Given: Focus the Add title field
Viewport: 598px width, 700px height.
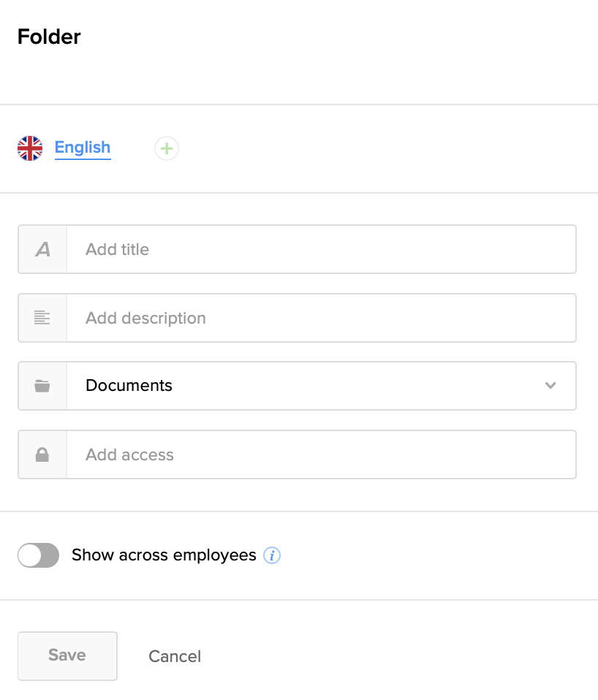Looking at the screenshot, I should [320, 250].
